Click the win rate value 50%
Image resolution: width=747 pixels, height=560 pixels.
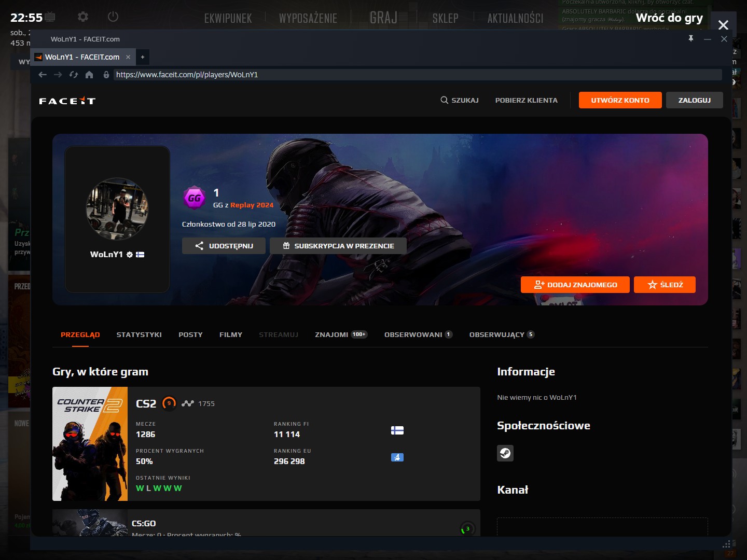pos(144,461)
